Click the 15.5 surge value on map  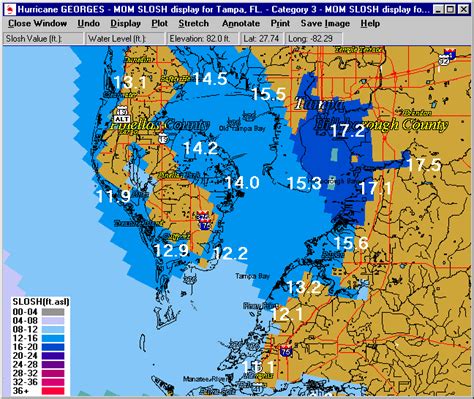click(x=269, y=94)
